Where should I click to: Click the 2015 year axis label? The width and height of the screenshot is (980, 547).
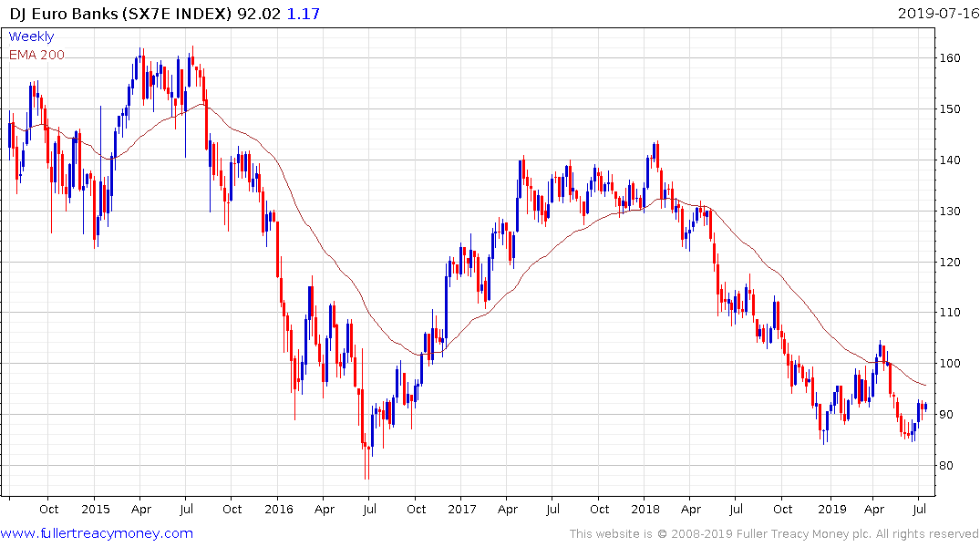[x=96, y=509]
